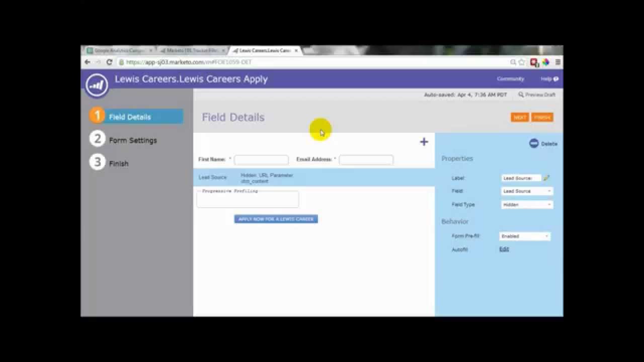The height and width of the screenshot is (362, 644).
Task: Switch to Lewis Careers browser tab
Action: (265, 50)
